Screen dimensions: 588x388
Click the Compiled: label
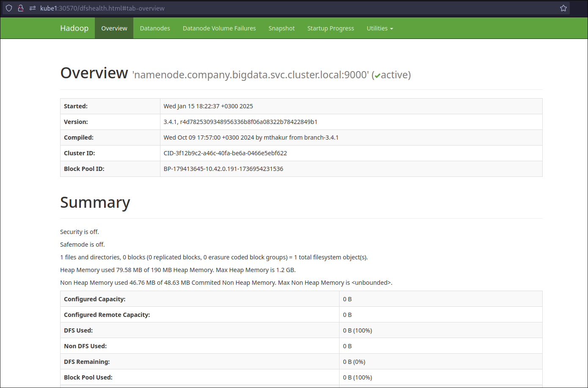(x=79, y=138)
